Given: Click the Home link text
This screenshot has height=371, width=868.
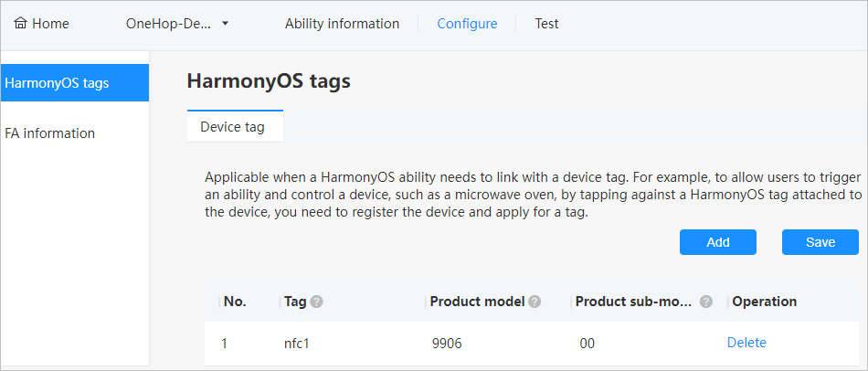Looking at the screenshot, I should 50,24.
